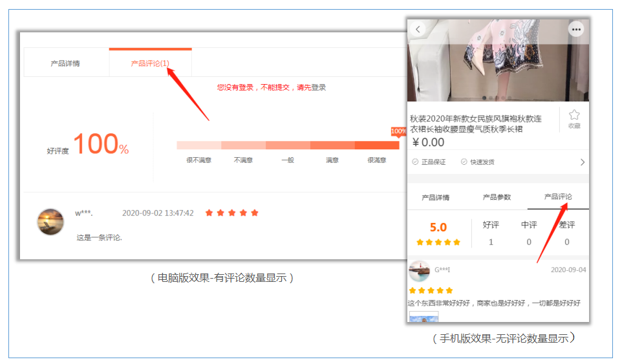This screenshot has width=622, height=364.
Task: Click the w***. review five-star rating
Action: (x=232, y=213)
